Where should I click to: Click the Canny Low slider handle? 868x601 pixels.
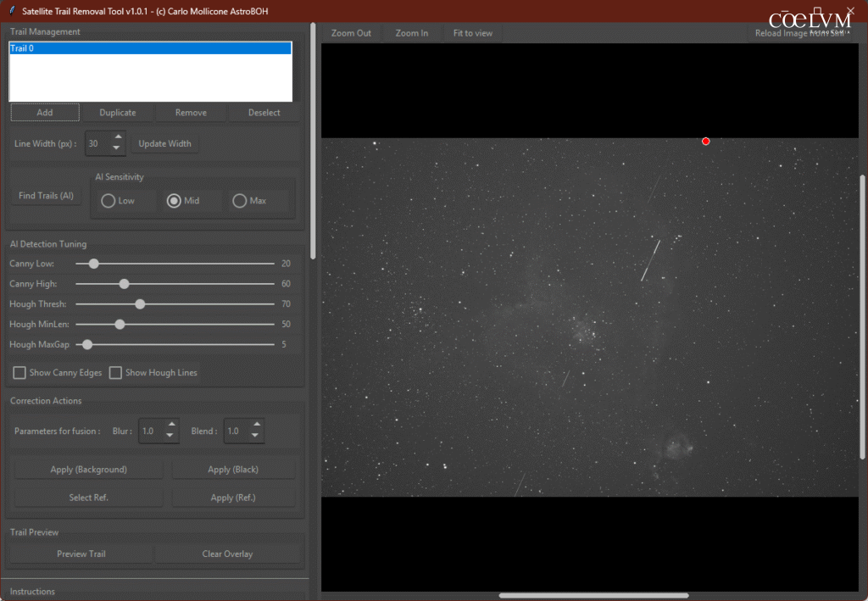(94, 264)
